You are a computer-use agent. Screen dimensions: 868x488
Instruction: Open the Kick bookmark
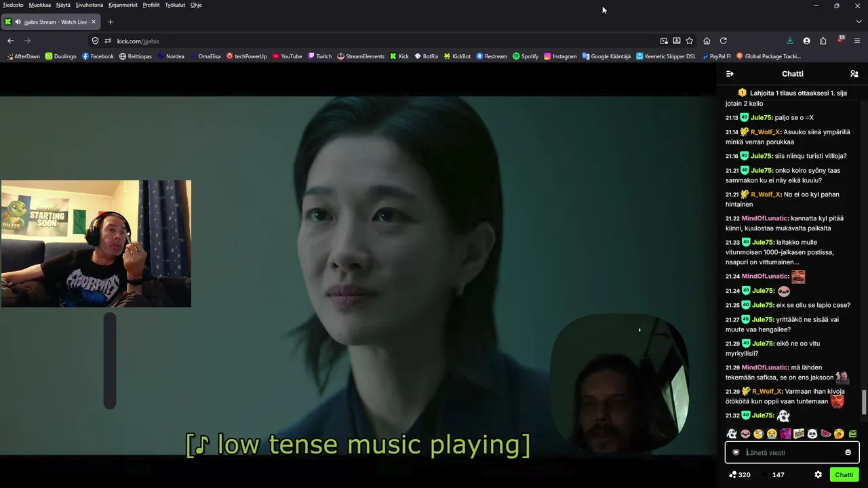click(x=399, y=56)
